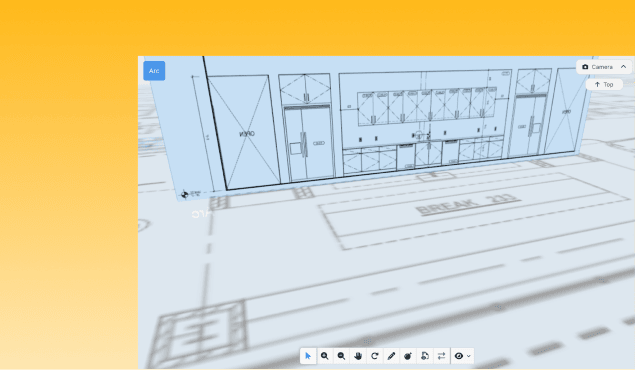Click the swap arrows tool
Image resolution: width=635 pixels, height=370 pixels.
[441, 356]
